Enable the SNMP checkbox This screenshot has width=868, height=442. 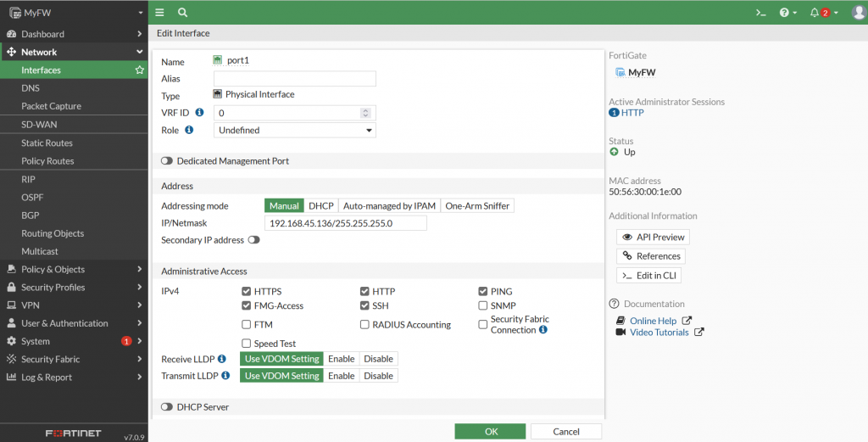[482, 305]
